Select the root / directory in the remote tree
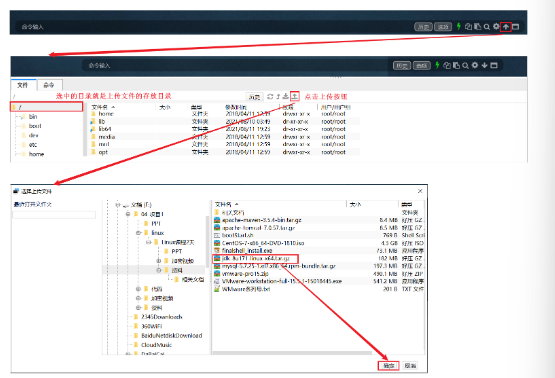The image size is (555, 378). tap(46, 107)
